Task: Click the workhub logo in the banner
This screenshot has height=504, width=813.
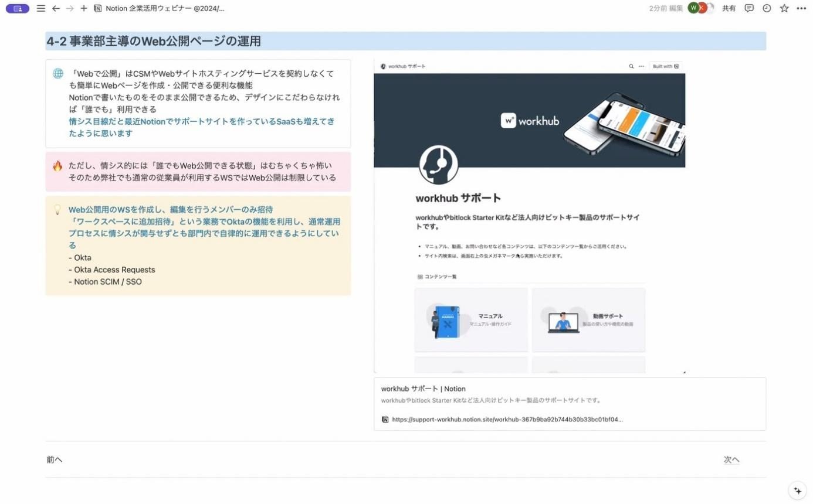Action: pyautogui.click(x=530, y=121)
